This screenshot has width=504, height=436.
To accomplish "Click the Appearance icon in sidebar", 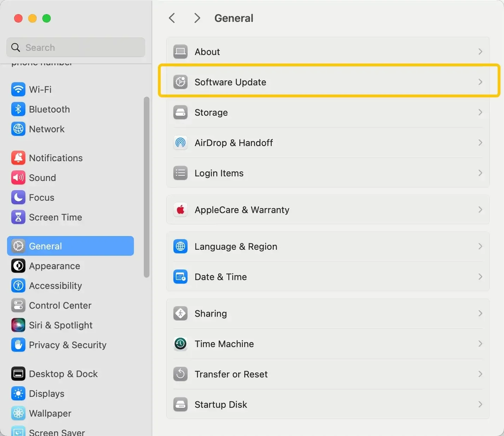I will (x=18, y=266).
